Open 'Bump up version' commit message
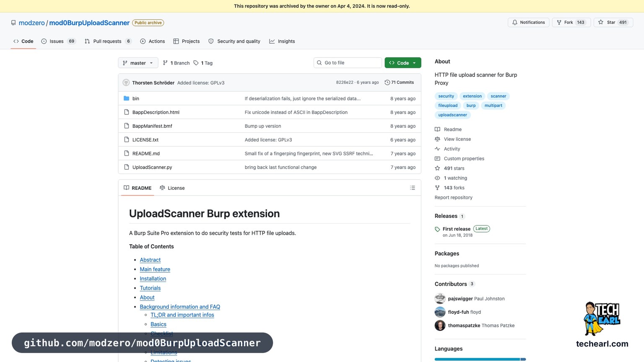 pyautogui.click(x=263, y=126)
